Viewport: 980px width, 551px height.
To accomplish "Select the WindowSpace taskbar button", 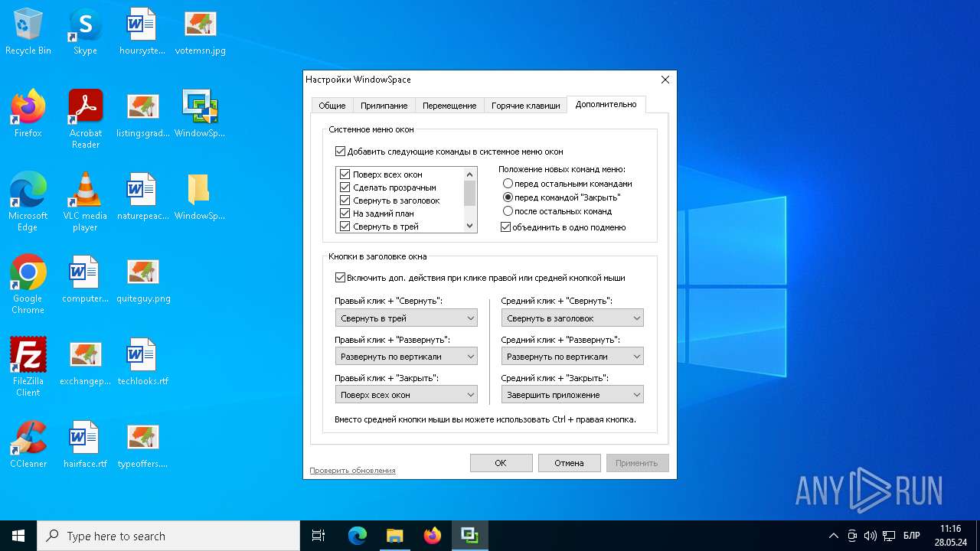I will (x=469, y=536).
